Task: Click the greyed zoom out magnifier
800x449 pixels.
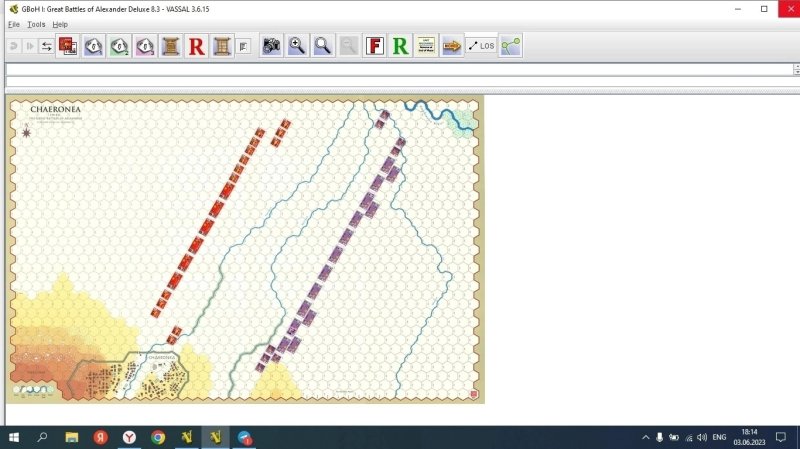Action: click(x=348, y=46)
